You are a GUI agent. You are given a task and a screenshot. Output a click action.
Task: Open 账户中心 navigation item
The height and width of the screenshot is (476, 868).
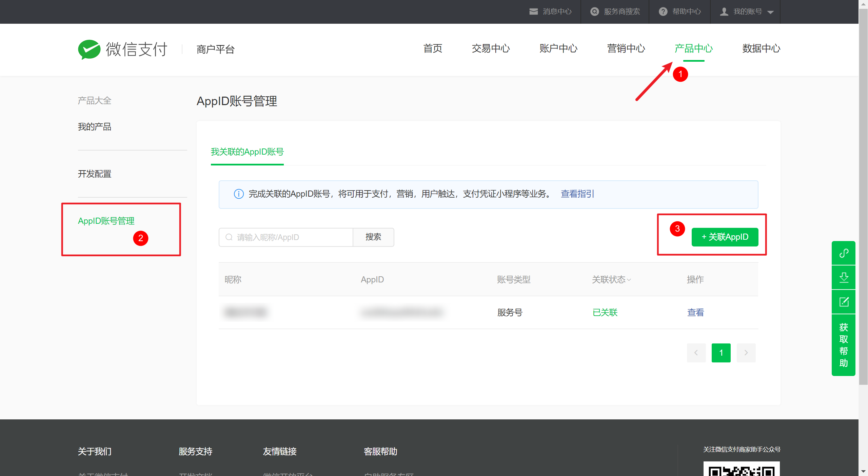pyautogui.click(x=558, y=48)
